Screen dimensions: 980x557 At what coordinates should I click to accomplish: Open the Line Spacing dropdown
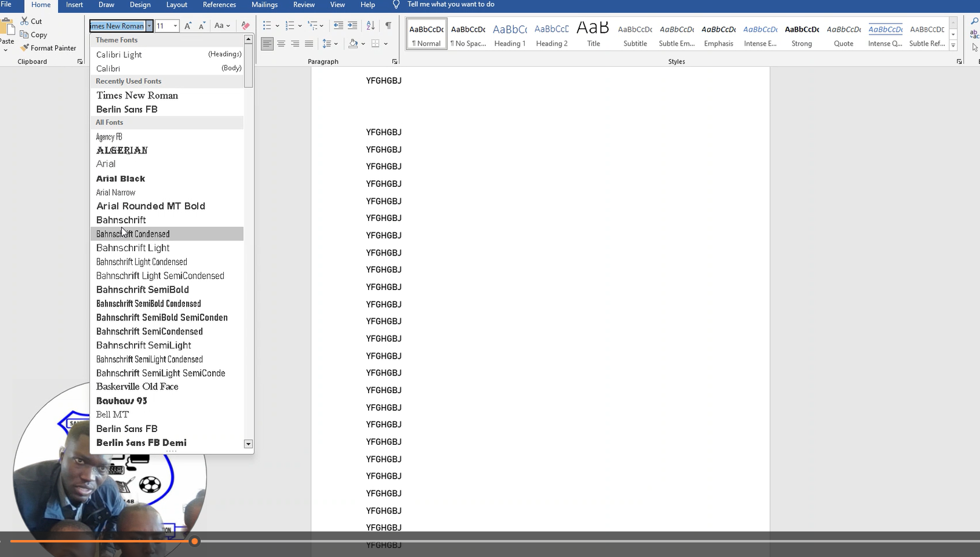[x=330, y=44]
